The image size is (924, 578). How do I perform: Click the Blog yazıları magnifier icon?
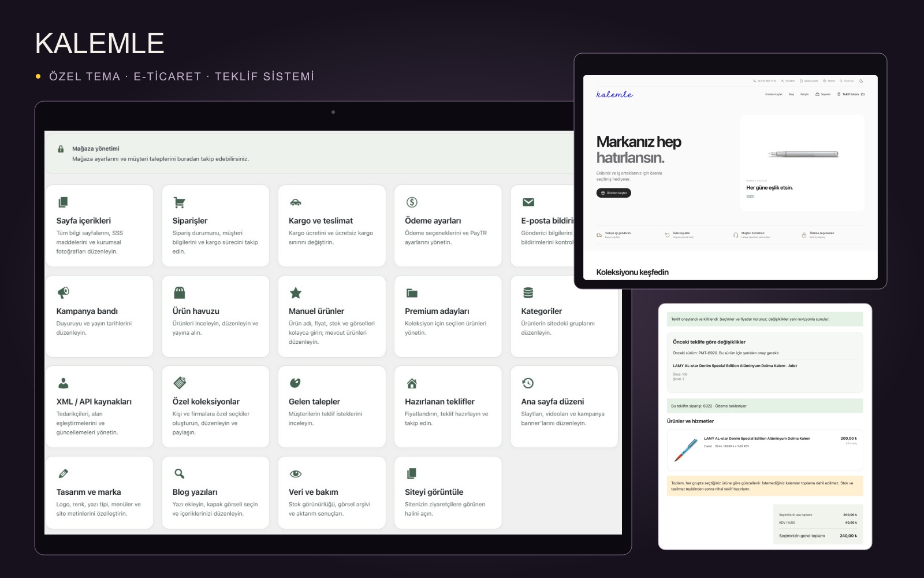[180, 473]
